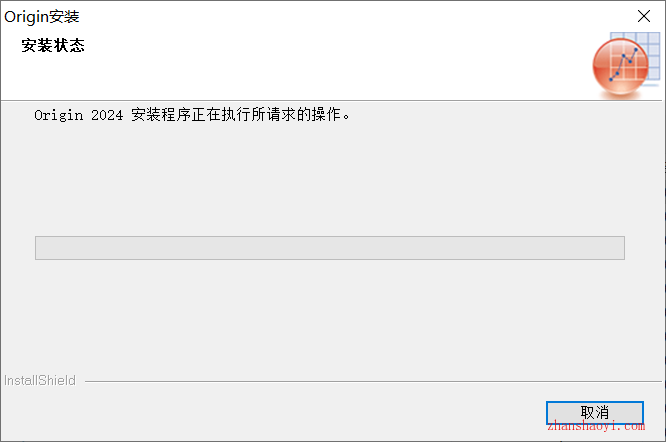Click the divider under the white header
This screenshot has height=442, width=666.
point(331,101)
